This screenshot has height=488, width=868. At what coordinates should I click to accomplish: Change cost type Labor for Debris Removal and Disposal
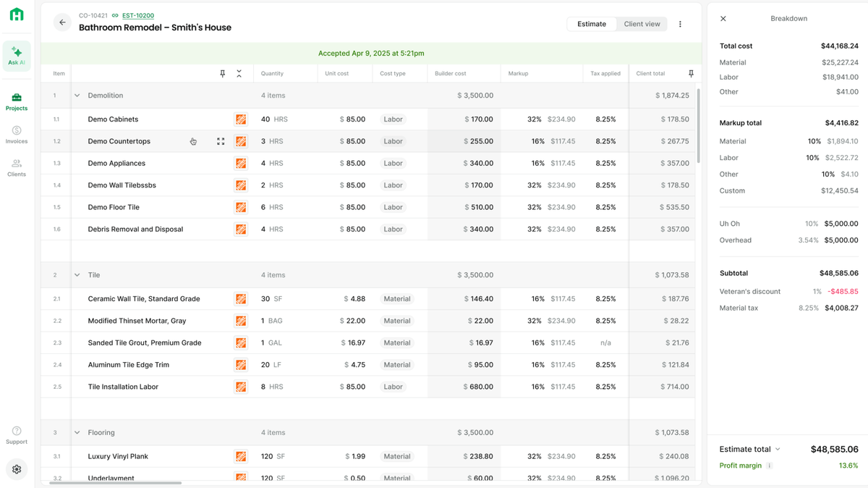coord(393,230)
